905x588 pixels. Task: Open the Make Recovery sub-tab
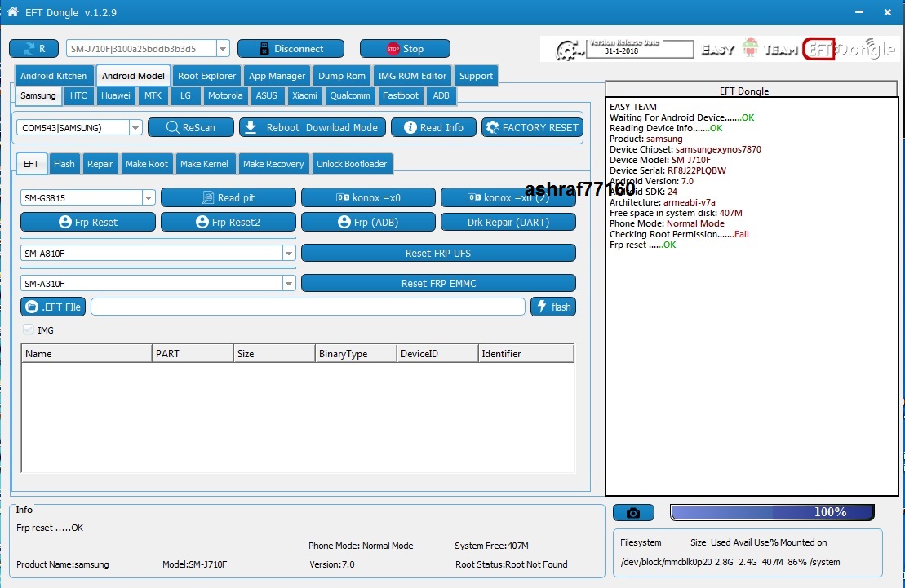pyautogui.click(x=273, y=164)
